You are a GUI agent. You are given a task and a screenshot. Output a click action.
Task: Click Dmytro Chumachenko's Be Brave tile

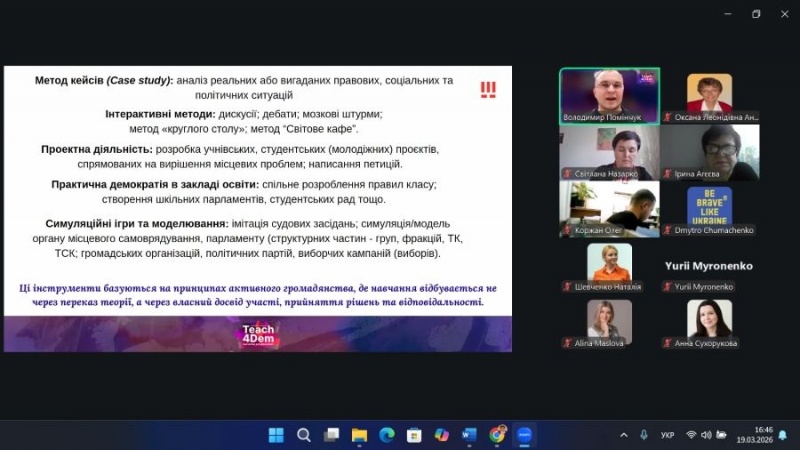(709, 208)
